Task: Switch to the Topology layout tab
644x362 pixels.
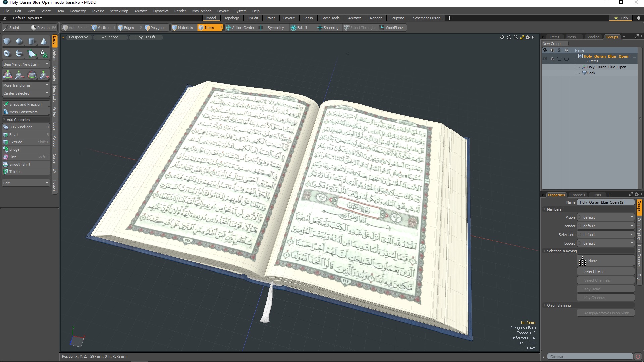Action: click(231, 18)
